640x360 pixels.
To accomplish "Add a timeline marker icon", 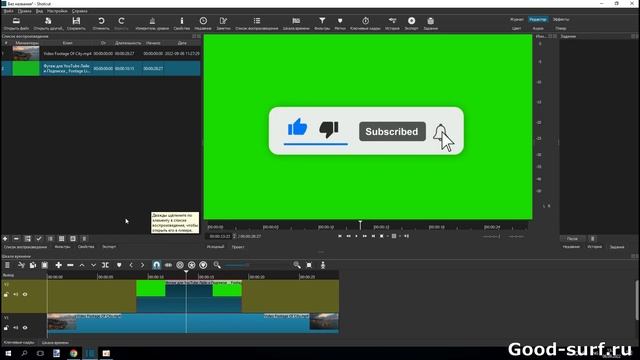I will coord(119,265).
